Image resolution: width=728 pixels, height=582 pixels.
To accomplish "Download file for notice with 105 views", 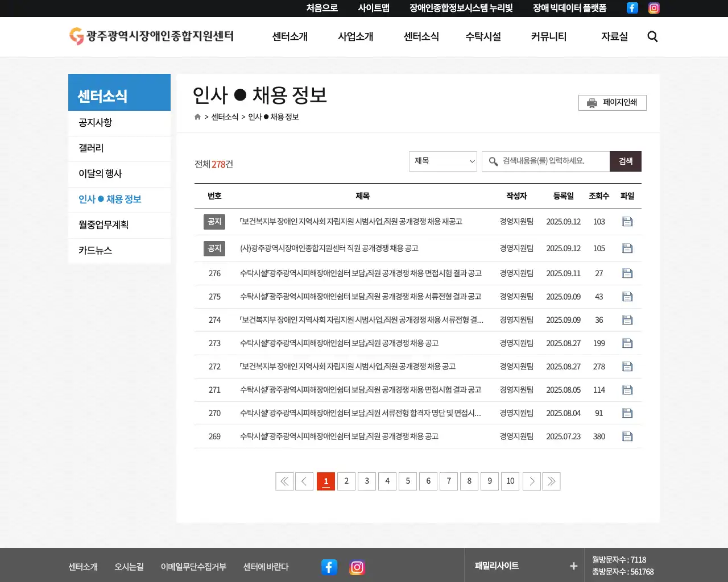I will coord(627,248).
